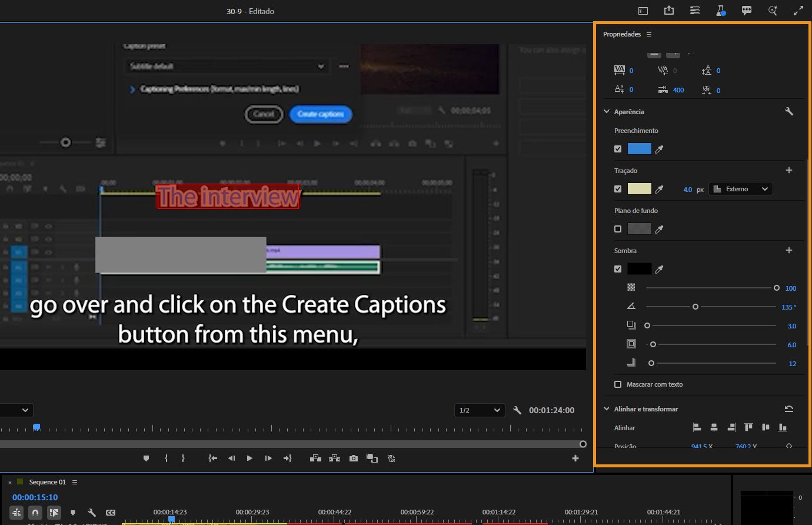Close the Sequence 01 tab
The image size is (812, 525).
(9, 483)
